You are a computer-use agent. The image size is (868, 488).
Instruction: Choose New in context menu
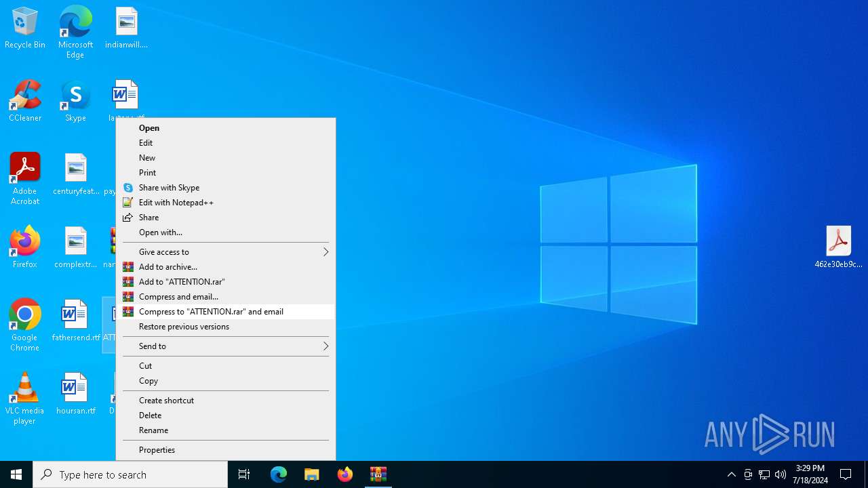pyautogui.click(x=226, y=158)
